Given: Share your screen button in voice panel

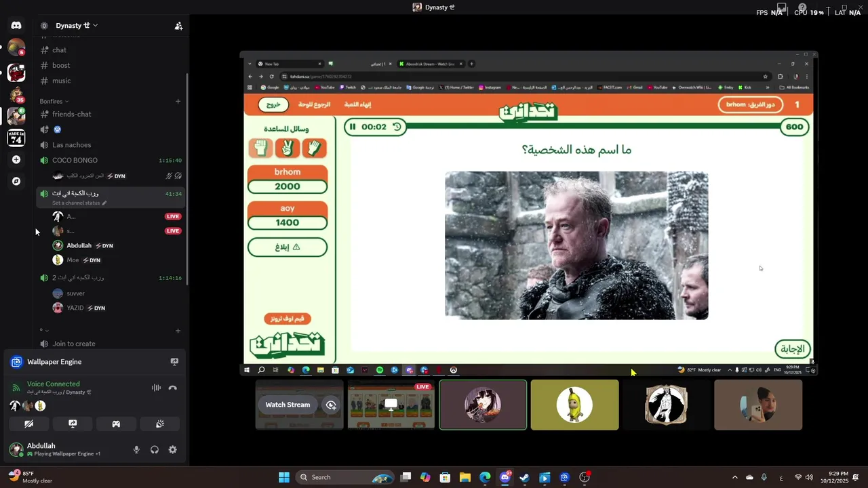Looking at the screenshot, I should pyautogui.click(x=73, y=424).
